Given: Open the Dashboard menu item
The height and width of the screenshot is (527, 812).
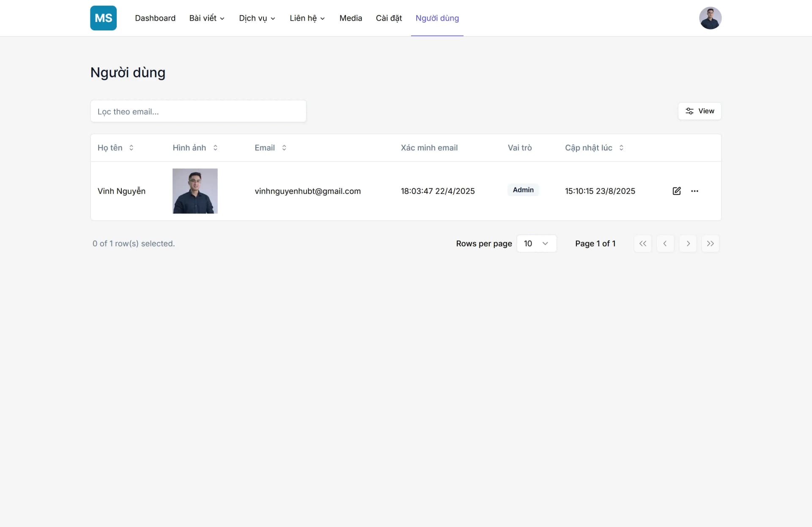Looking at the screenshot, I should 155,18.
